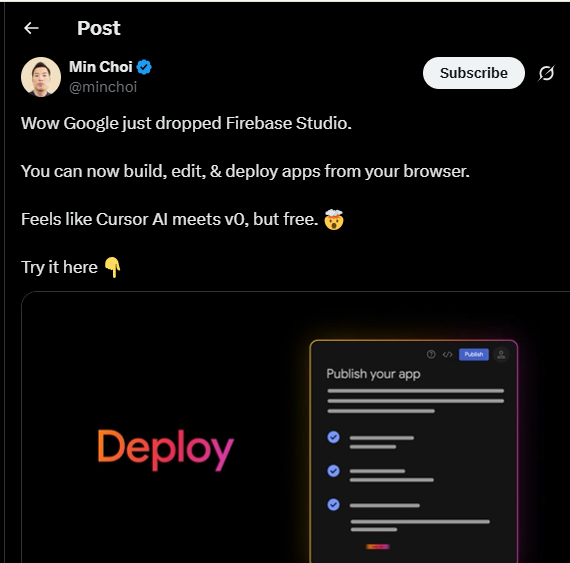Toggle the second blue checkmark item
This screenshot has height=563, width=570.
333,471
